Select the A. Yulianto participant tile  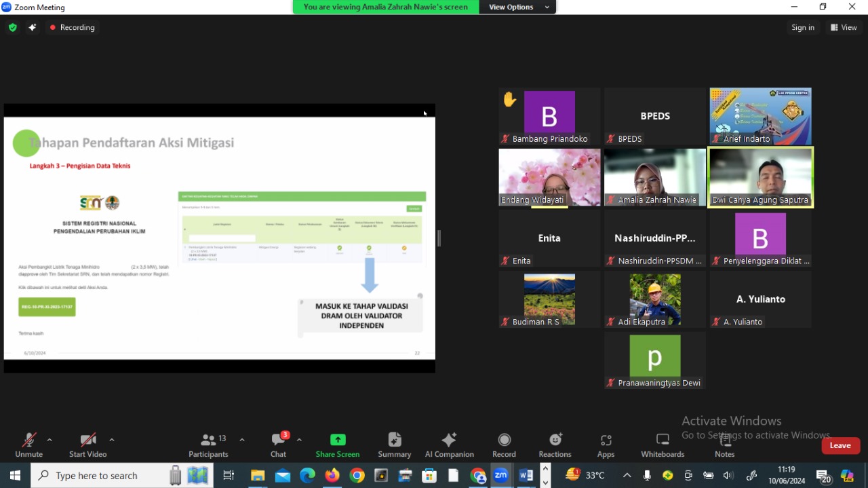click(761, 299)
